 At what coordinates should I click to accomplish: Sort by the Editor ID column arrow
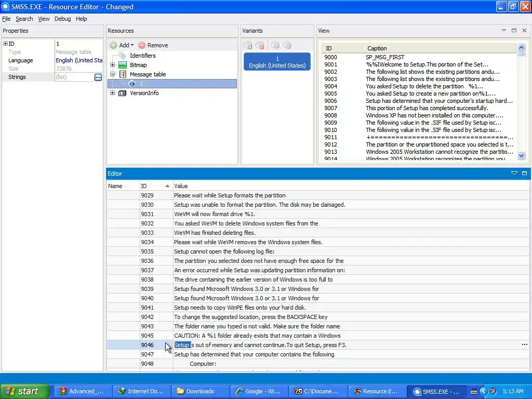(167, 186)
